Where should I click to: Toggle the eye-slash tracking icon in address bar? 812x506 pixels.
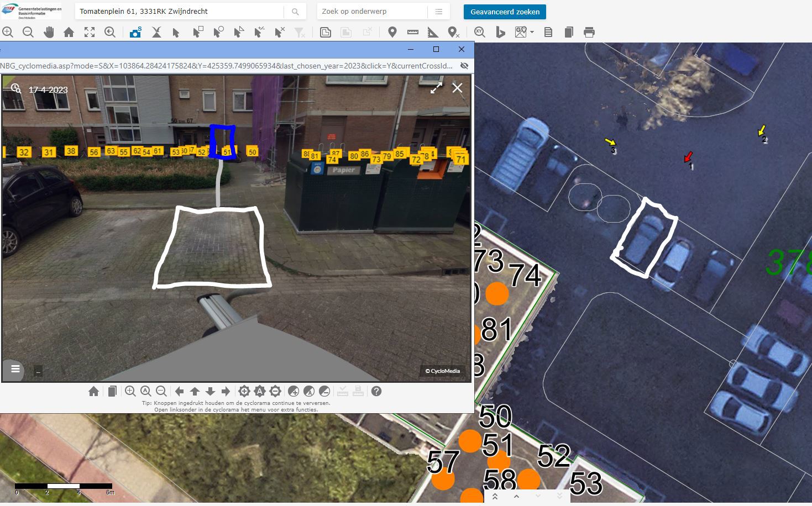(x=464, y=66)
